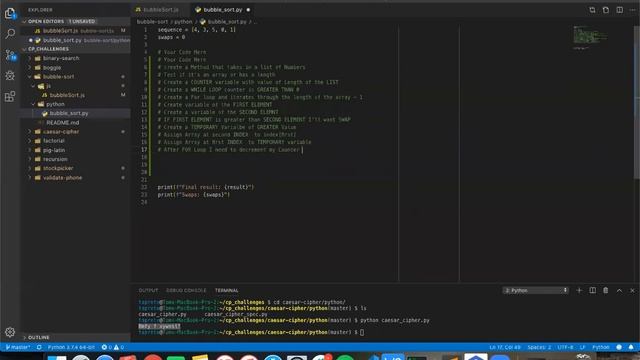Close the terminal panel

click(x=632, y=290)
